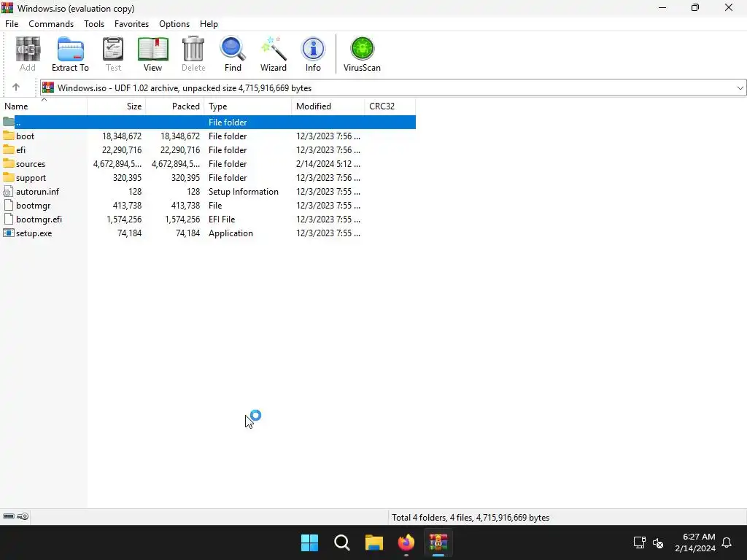Image resolution: width=747 pixels, height=560 pixels.
Task: Click the setup.exe application icon
Action: [x=9, y=233]
